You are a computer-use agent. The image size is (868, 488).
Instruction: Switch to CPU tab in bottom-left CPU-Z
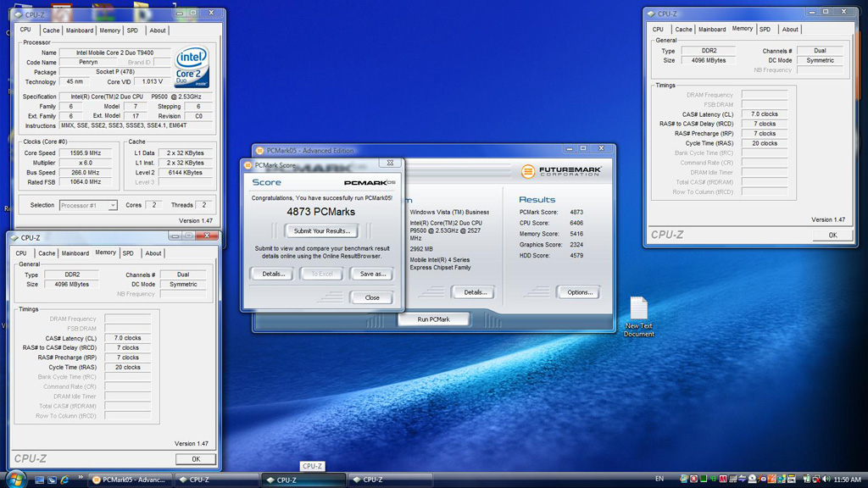(21, 253)
